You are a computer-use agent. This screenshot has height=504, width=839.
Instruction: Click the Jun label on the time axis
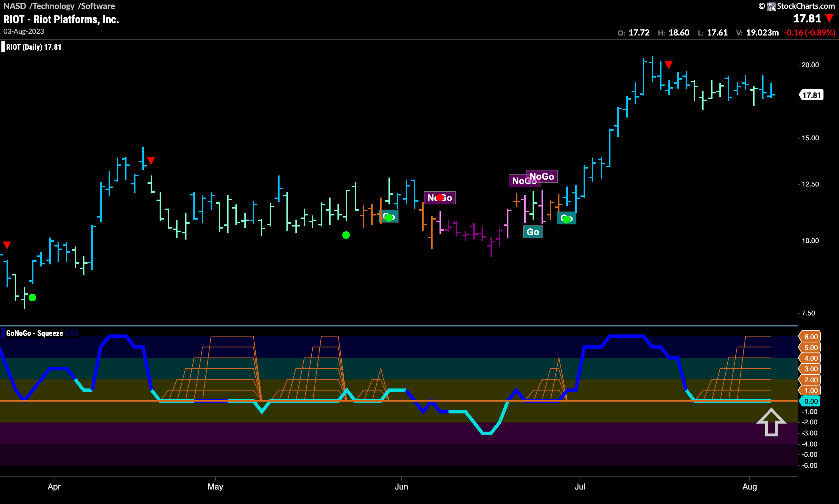[x=401, y=487]
